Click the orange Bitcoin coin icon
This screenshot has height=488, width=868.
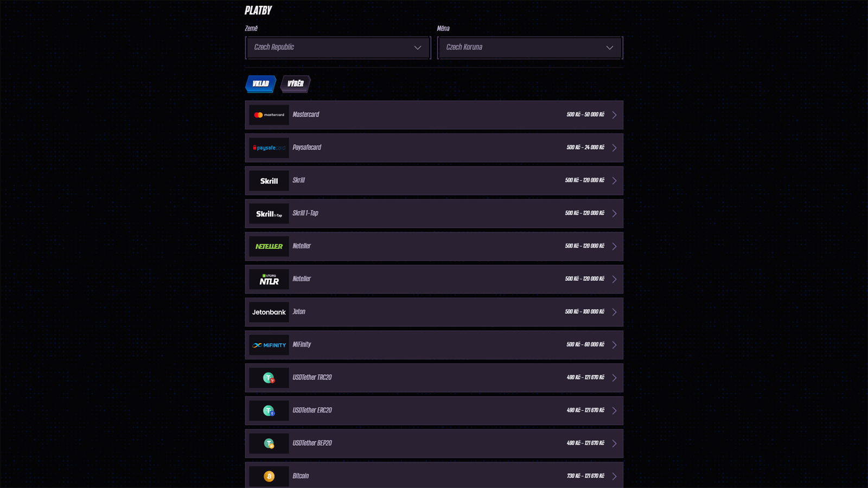pos(269,477)
